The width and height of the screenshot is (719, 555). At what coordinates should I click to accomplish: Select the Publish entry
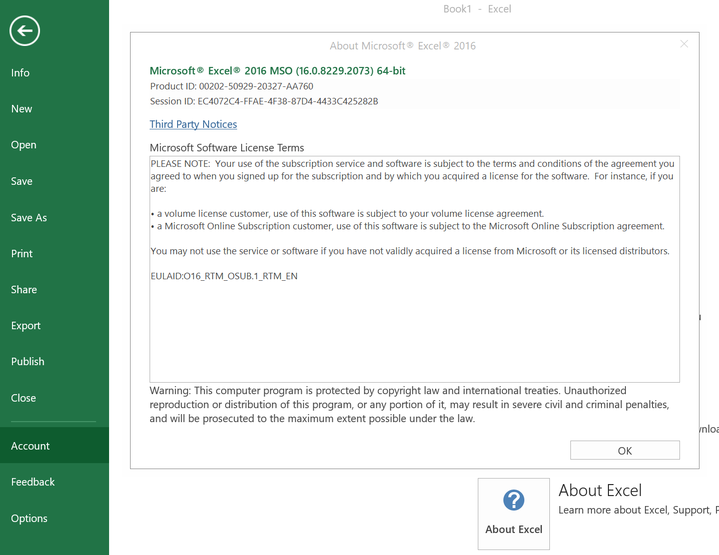(x=28, y=361)
